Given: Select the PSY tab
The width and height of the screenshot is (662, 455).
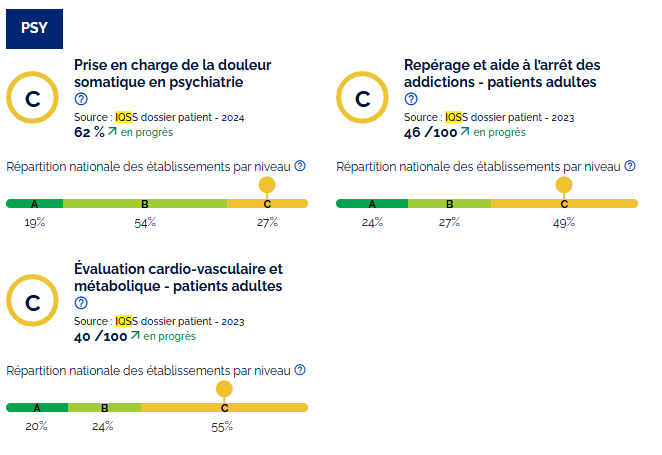Looking at the screenshot, I should [35, 28].
